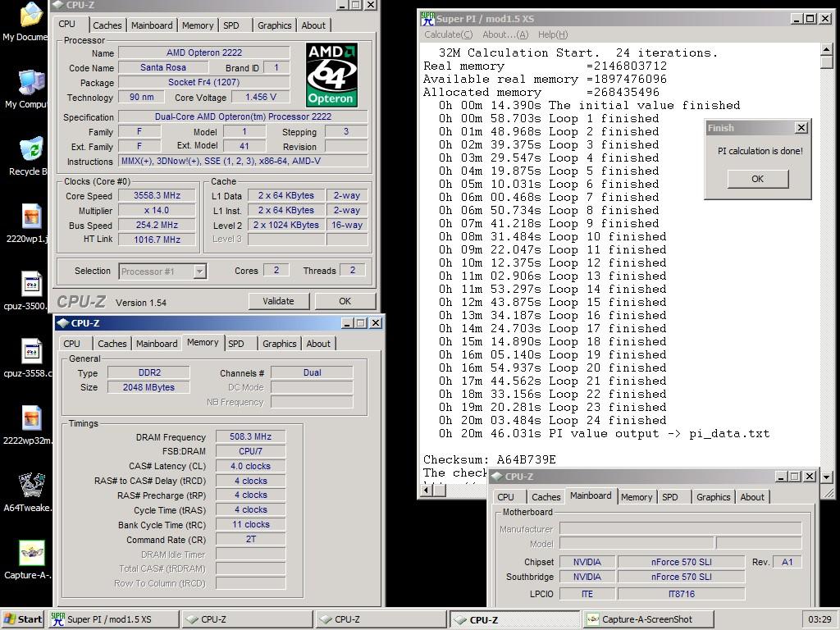Click the Bus Speed value 254.2 MHz
Image resolution: width=840 pixels, height=630 pixels.
coord(157,225)
